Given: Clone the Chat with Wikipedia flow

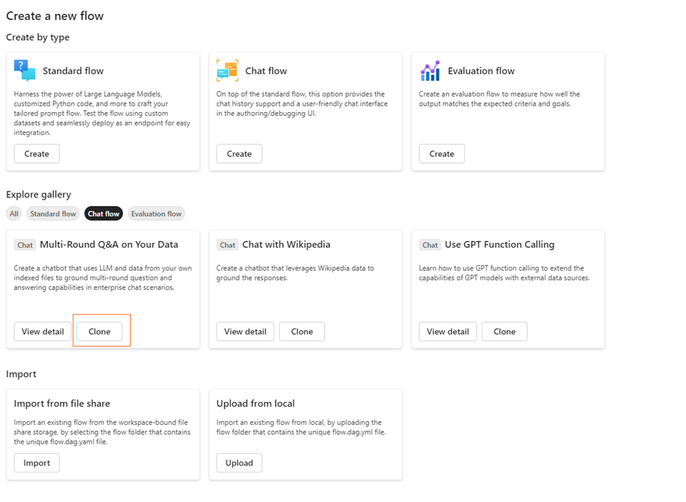Looking at the screenshot, I should pos(302,331).
